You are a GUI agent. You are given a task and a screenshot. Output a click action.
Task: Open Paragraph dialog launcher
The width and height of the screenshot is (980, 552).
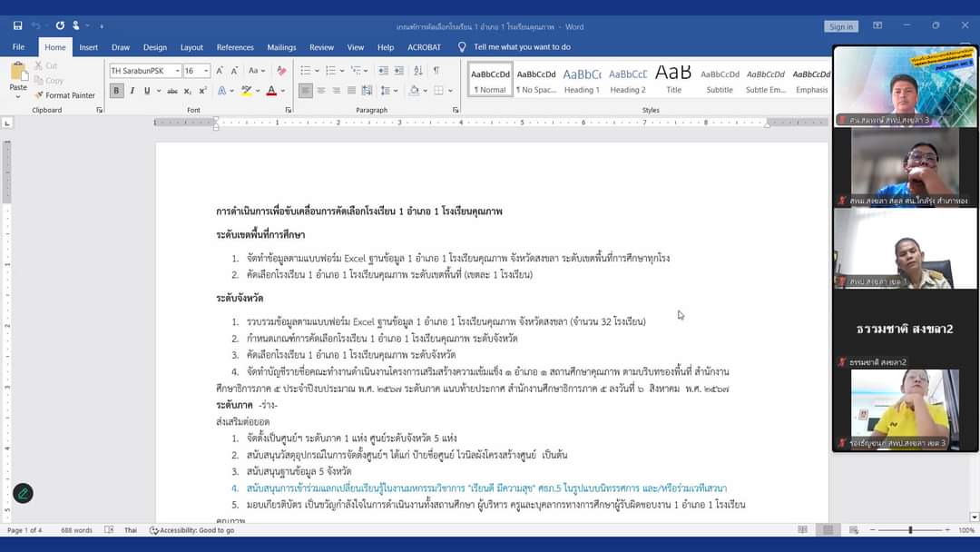tap(456, 110)
